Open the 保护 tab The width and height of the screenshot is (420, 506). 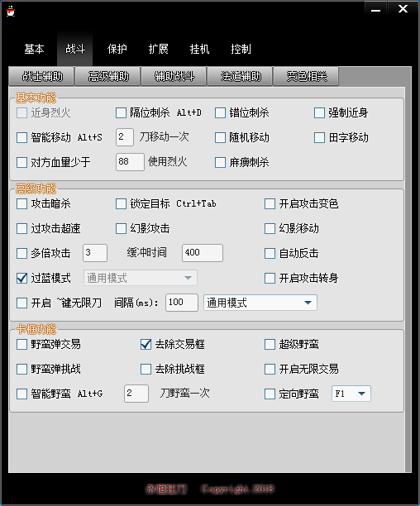[117, 49]
